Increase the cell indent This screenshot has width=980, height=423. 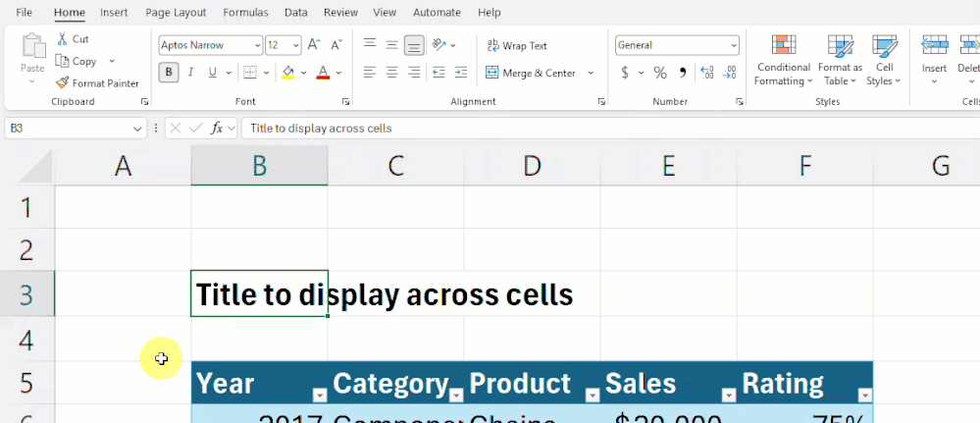[x=461, y=73]
